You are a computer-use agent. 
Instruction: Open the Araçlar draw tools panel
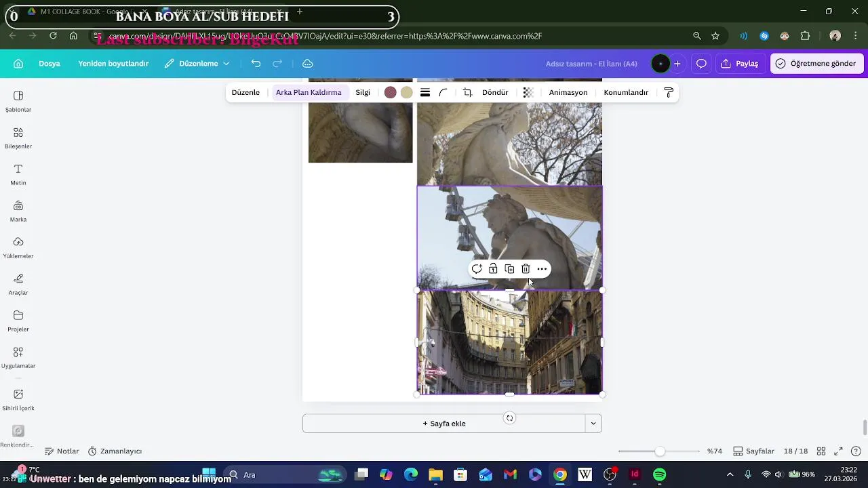pos(18,285)
